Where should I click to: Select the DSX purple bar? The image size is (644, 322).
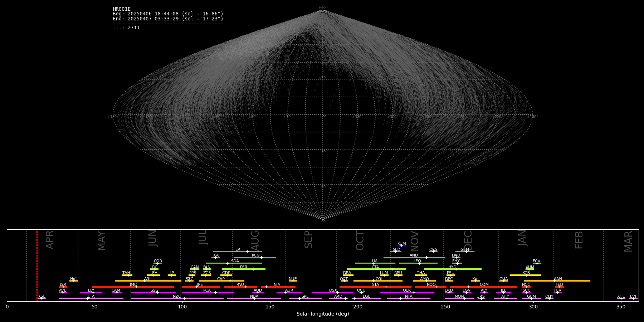332,293
